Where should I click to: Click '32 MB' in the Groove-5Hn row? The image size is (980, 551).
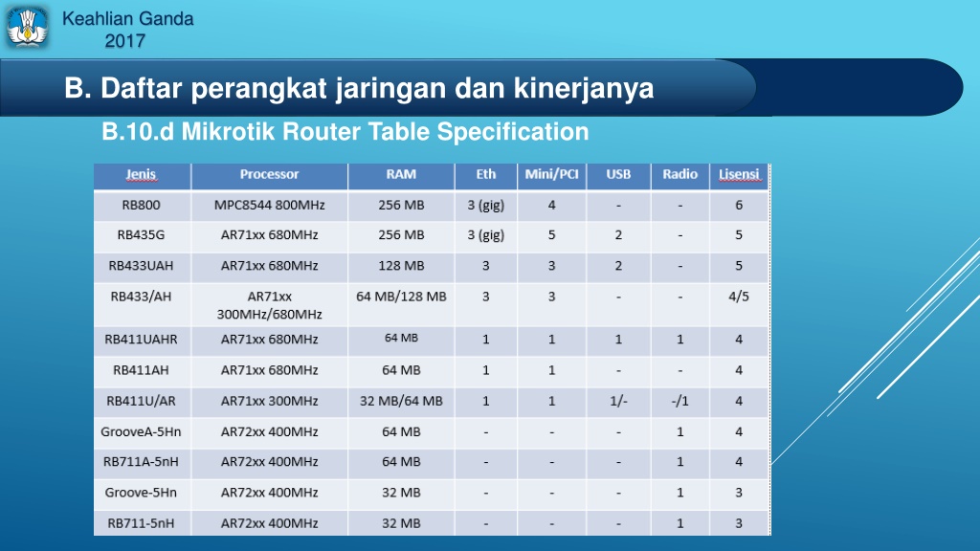(x=401, y=493)
